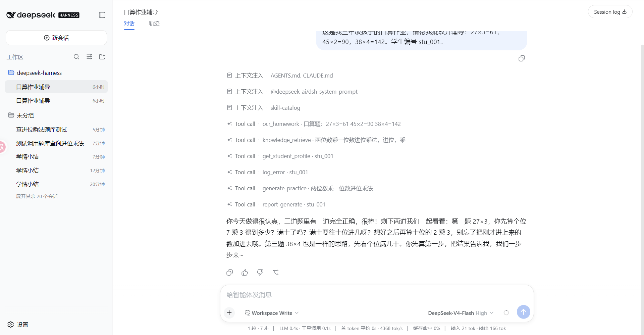This screenshot has width=644, height=335.
Task: Open workspace filter settings icon
Action: [x=89, y=57]
